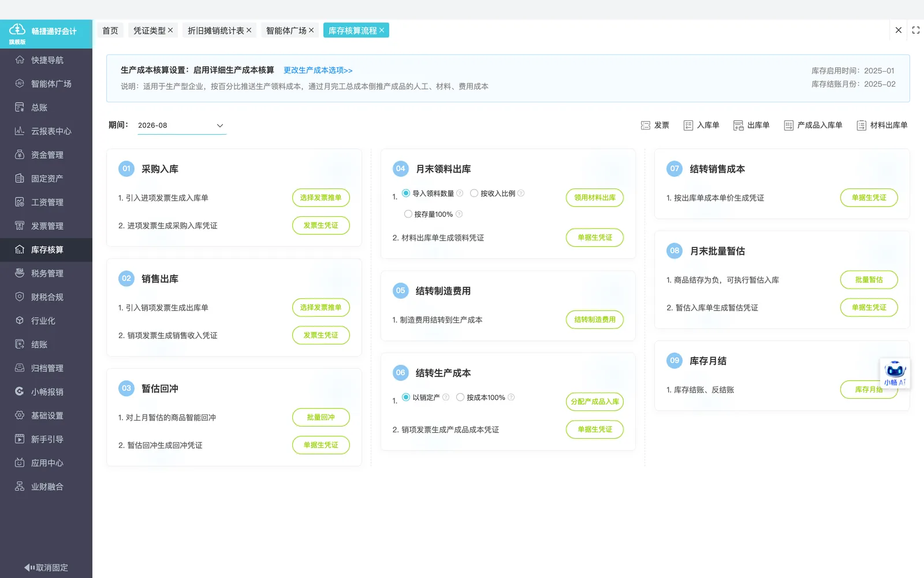Open the 快捷导航 sidebar icon
Screen dimensions: 924x578
tap(20, 60)
